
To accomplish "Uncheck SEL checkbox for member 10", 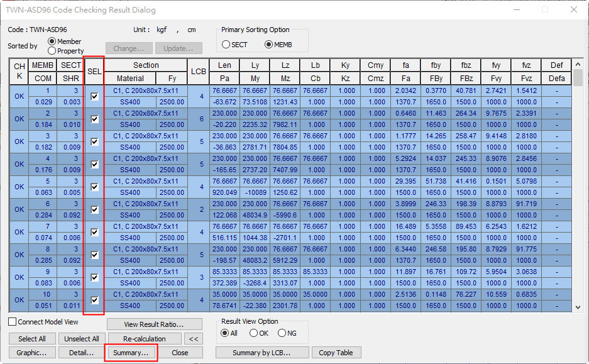I will click(x=95, y=300).
